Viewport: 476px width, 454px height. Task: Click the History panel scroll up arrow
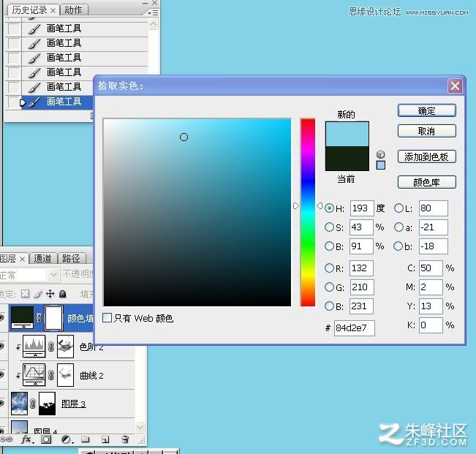(154, 24)
